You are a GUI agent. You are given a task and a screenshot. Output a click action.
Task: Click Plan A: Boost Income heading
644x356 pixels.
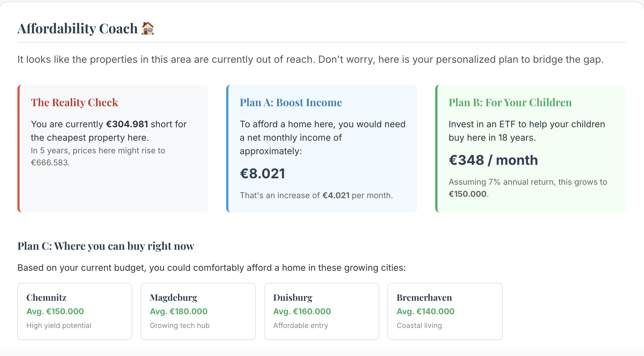[291, 103]
